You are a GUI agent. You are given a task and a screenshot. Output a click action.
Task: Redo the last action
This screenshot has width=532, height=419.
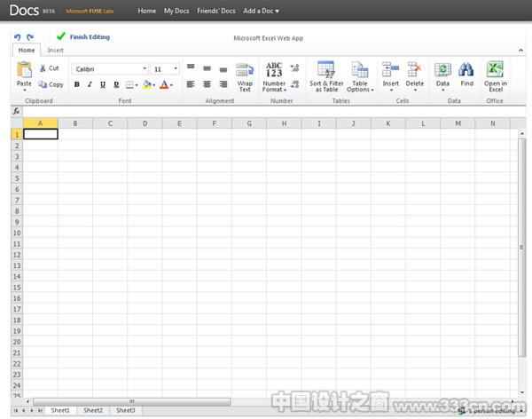30,37
